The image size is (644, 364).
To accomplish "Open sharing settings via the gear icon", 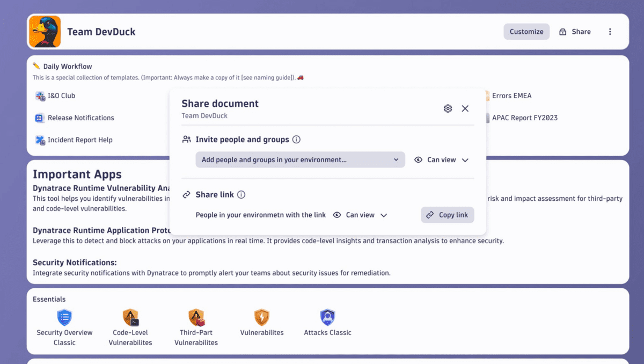I will (448, 108).
